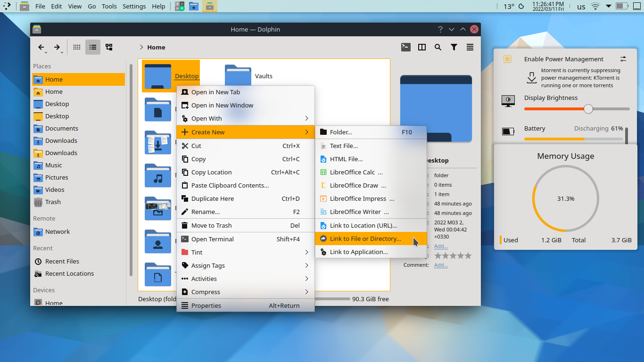
Task: Click the Recent Files clock icon
Action: click(x=38, y=261)
